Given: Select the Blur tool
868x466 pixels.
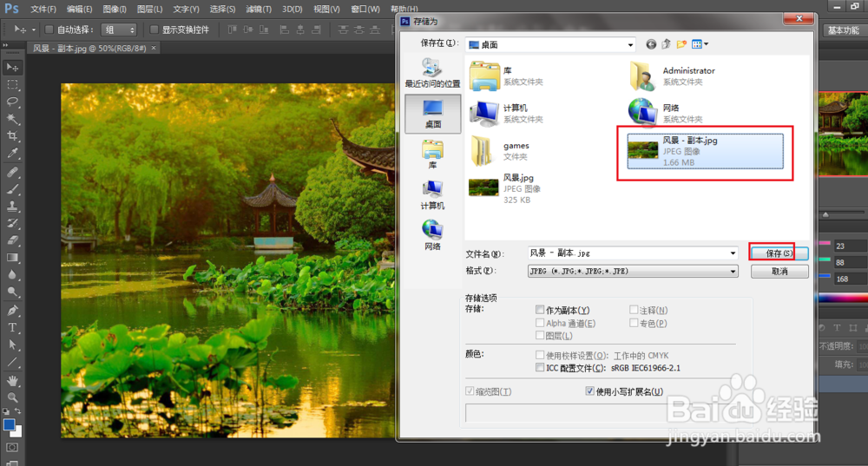Looking at the screenshot, I should (x=11, y=275).
